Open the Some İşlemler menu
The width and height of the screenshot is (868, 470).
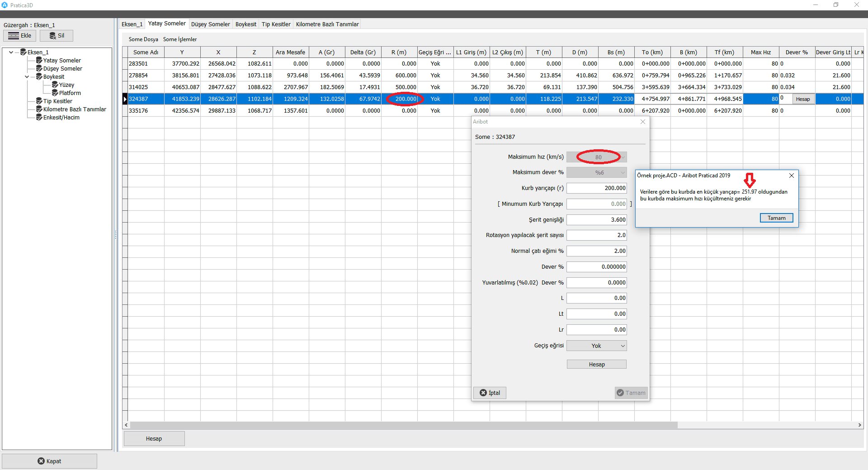pyautogui.click(x=180, y=39)
